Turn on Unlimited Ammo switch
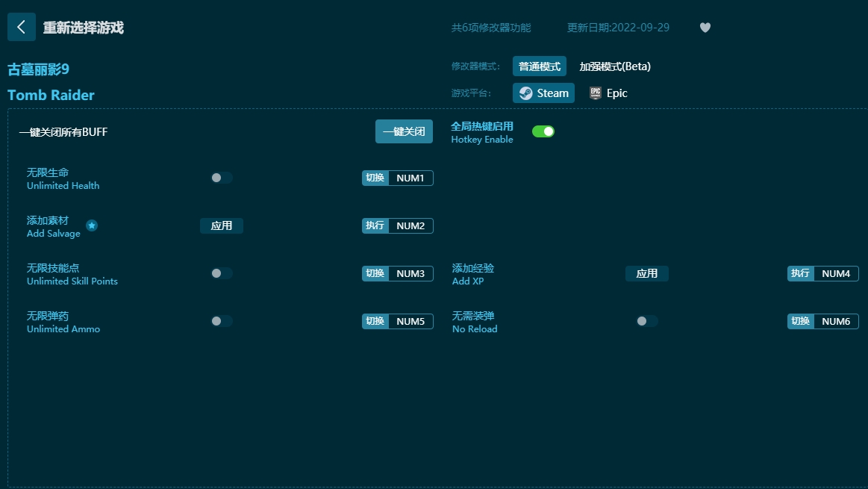Viewport: 868px width, 489px height. pyautogui.click(x=222, y=320)
